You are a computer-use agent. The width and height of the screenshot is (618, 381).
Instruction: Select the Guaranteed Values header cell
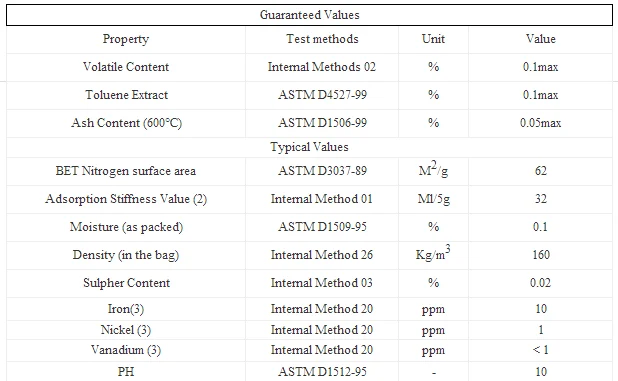pyautogui.click(x=309, y=15)
